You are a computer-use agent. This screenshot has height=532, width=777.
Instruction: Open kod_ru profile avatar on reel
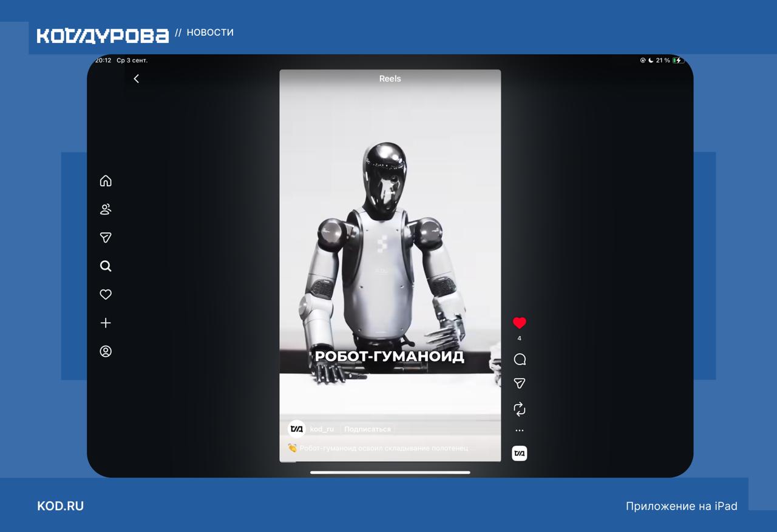(x=296, y=429)
